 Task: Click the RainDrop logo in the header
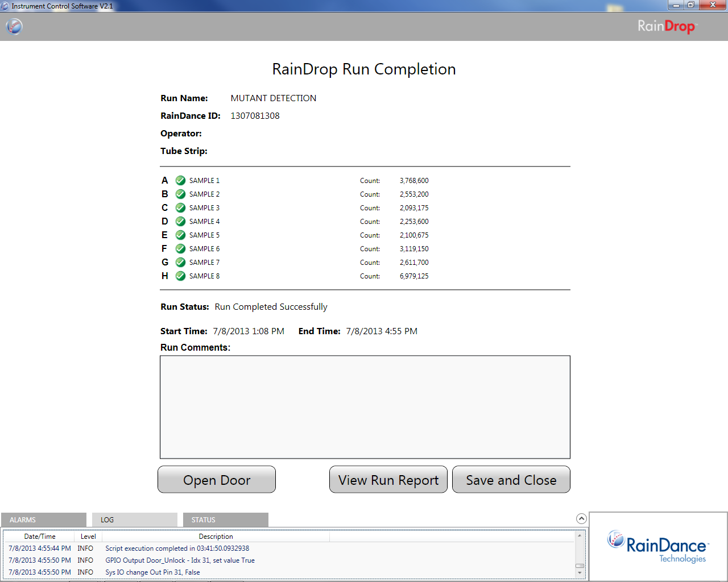pos(666,26)
